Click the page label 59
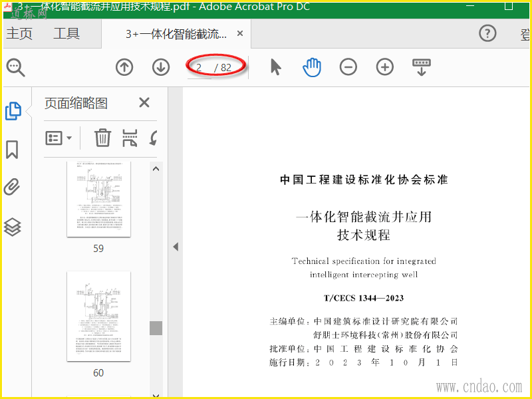Screen dimensions: 532x399 [x=98, y=248]
